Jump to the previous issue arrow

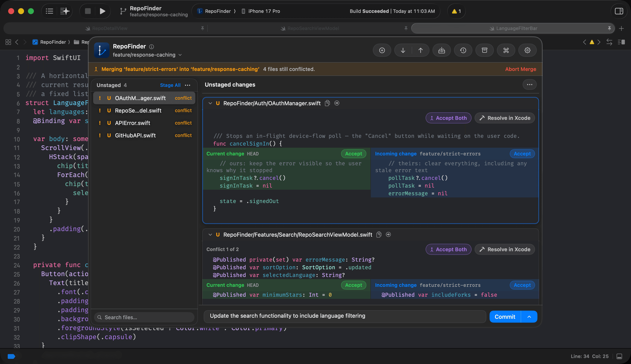click(x=585, y=42)
